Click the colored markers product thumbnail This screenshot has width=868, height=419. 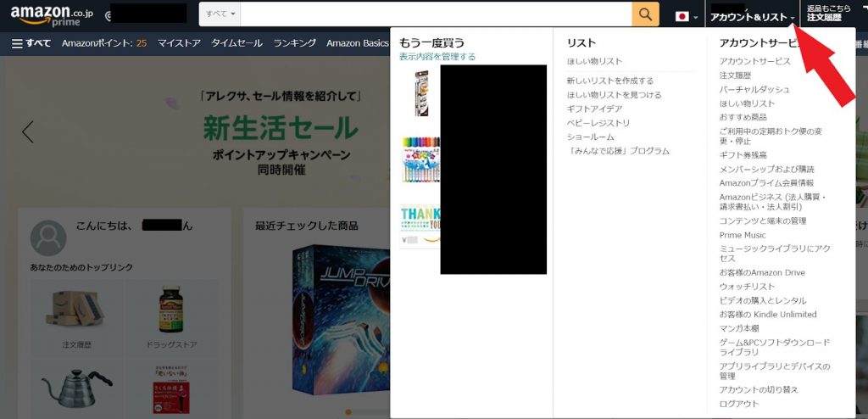click(x=421, y=159)
